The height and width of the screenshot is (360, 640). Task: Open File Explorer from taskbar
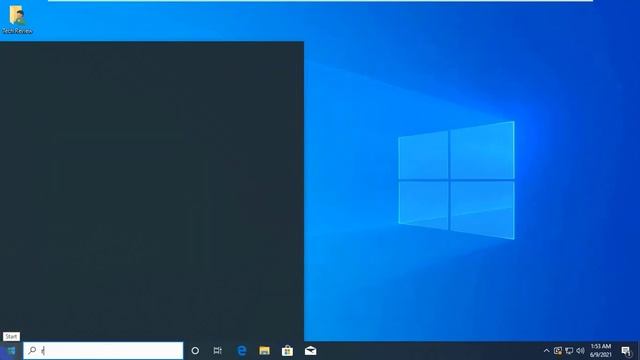264,351
